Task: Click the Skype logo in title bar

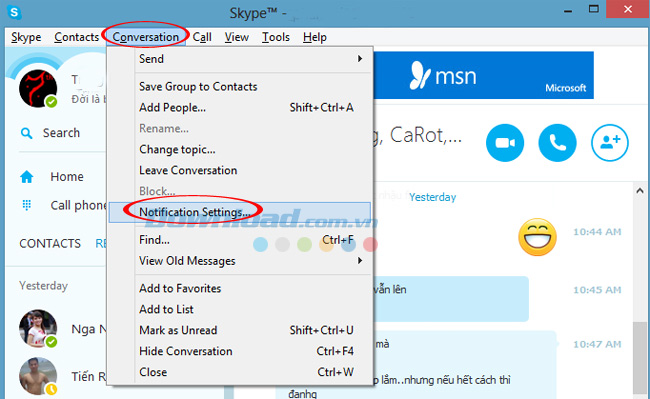Action: pos(14,12)
